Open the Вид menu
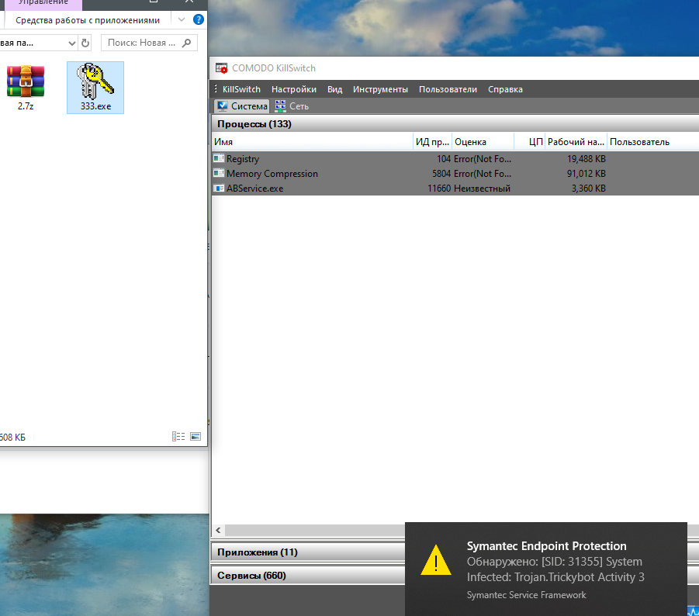 pos(335,89)
